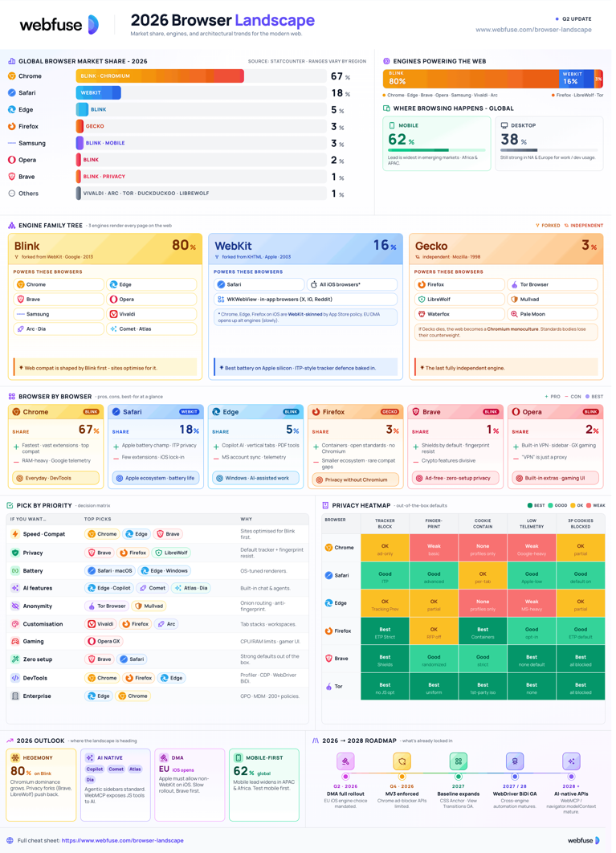Click the Privacy Heatmap section icon
Image resolution: width=616 pixels, height=853 pixels.
tap(325, 505)
